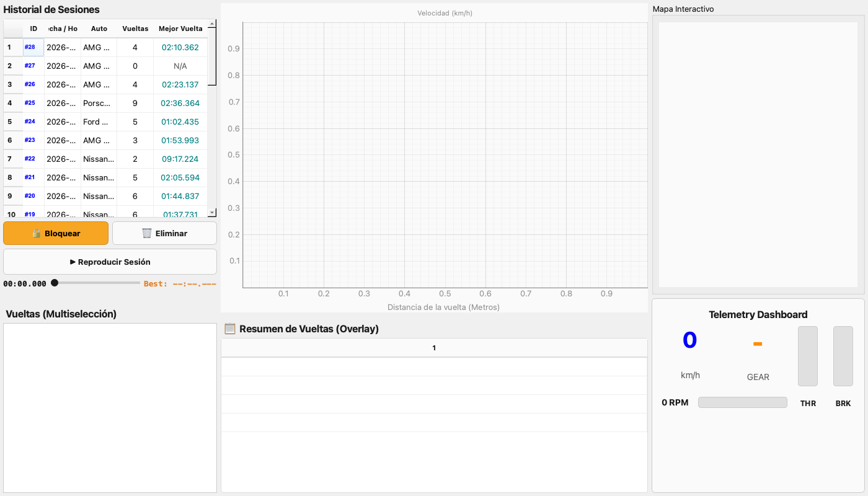The width and height of the screenshot is (868, 496).
Task: Sort by the Mejor Vuelta column header
Action: pyautogui.click(x=180, y=29)
